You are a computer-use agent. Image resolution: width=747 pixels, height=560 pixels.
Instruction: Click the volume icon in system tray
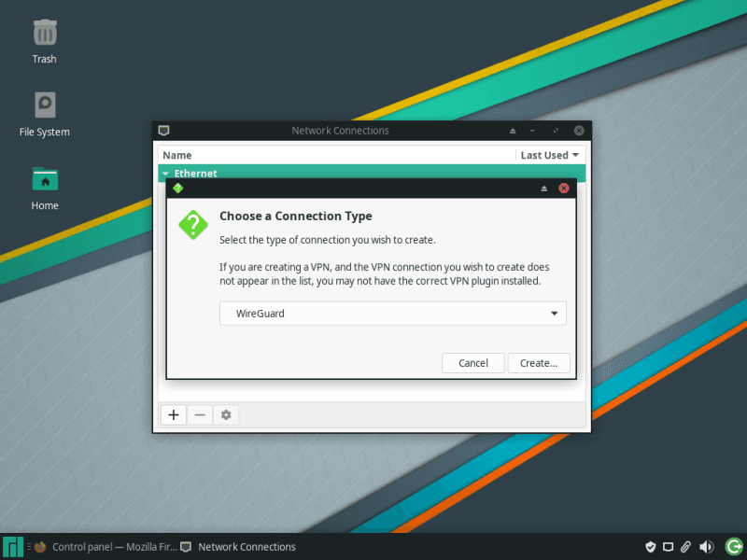(707, 547)
